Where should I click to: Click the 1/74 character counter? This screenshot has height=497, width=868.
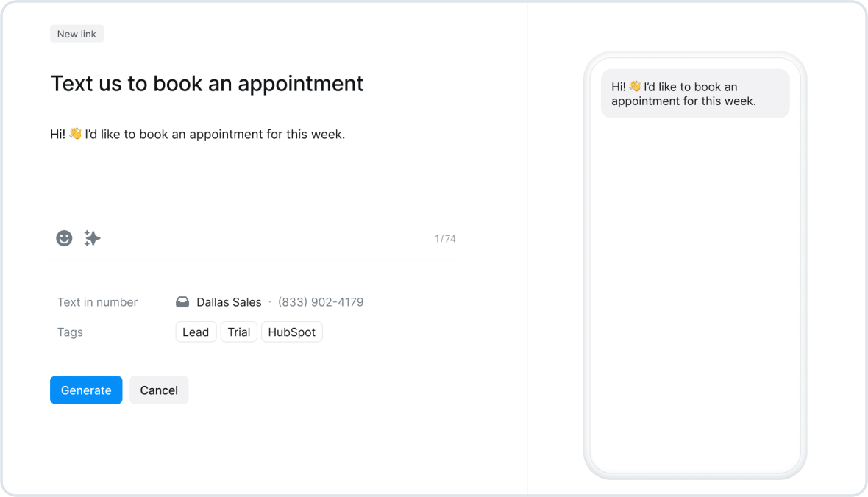pos(445,238)
